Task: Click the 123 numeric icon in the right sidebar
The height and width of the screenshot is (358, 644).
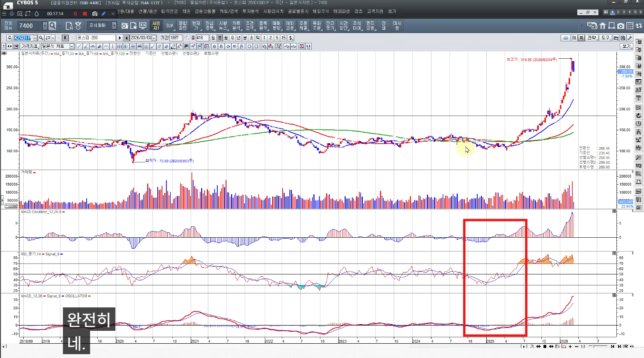Action: coord(638,166)
